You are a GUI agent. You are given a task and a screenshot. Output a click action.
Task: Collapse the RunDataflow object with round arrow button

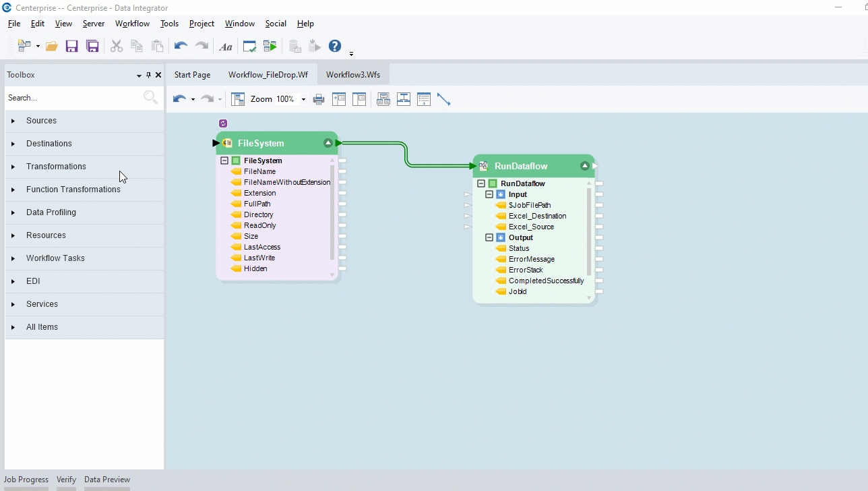click(x=585, y=166)
